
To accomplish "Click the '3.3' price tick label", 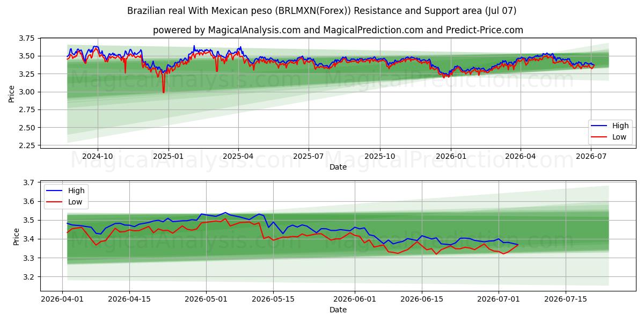I will coord(29,258).
